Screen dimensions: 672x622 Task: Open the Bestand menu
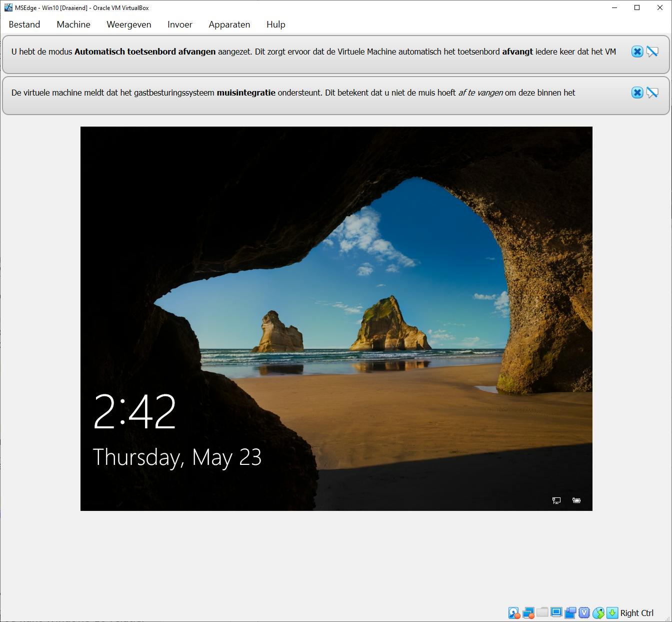point(24,25)
